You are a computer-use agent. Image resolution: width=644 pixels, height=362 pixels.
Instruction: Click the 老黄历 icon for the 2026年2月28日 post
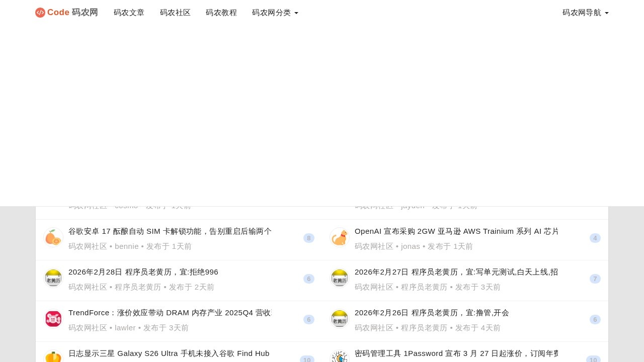[53, 278]
